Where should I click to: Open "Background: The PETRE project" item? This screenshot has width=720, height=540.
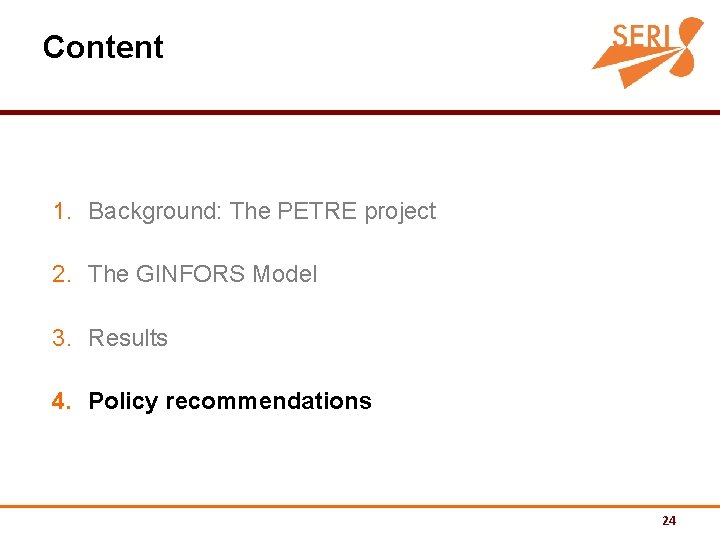pos(262,212)
